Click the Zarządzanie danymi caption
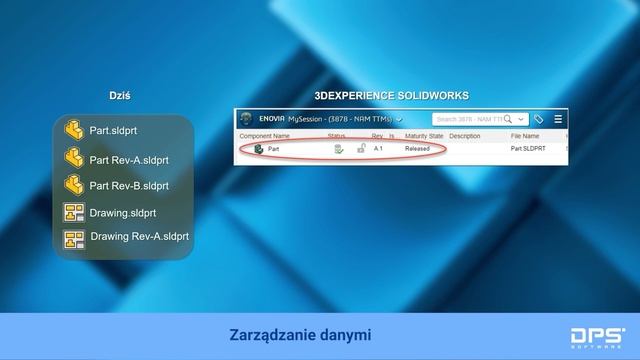Image resolution: width=640 pixels, height=360 pixels. [300, 335]
